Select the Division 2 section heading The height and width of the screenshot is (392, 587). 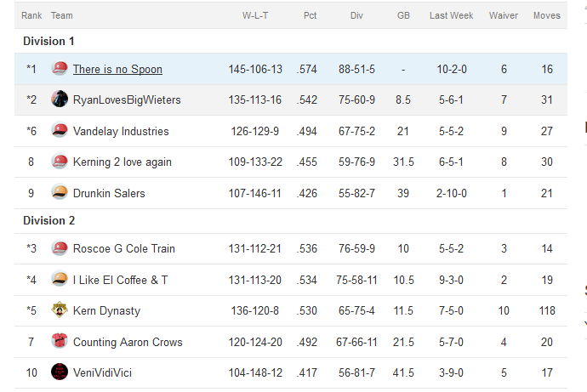[x=49, y=220]
